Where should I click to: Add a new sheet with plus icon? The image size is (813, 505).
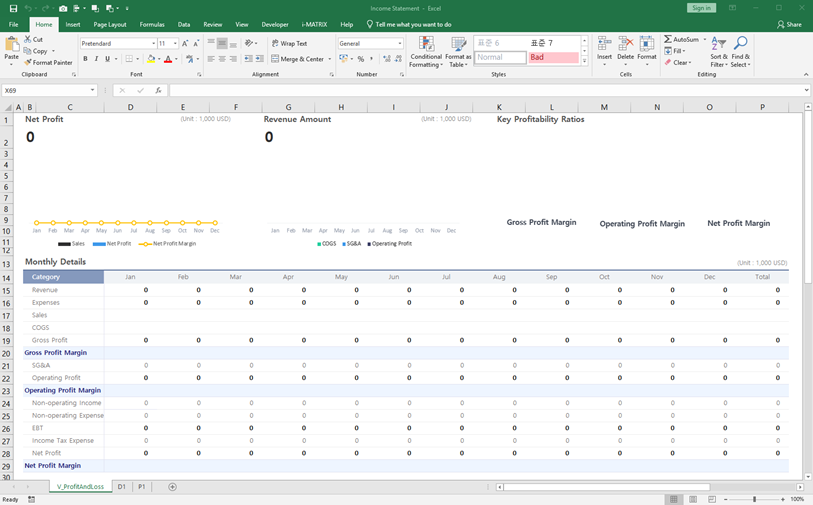pyautogui.click(x=172, y=487)
